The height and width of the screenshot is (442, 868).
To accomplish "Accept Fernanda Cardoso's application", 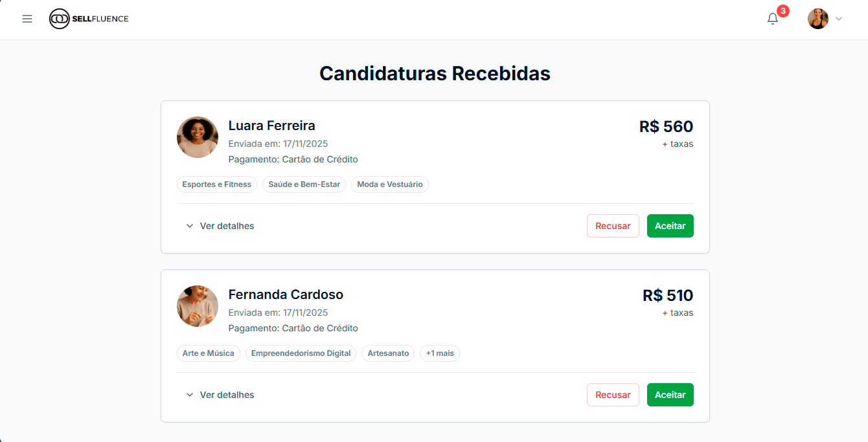I will pos(670,395).
